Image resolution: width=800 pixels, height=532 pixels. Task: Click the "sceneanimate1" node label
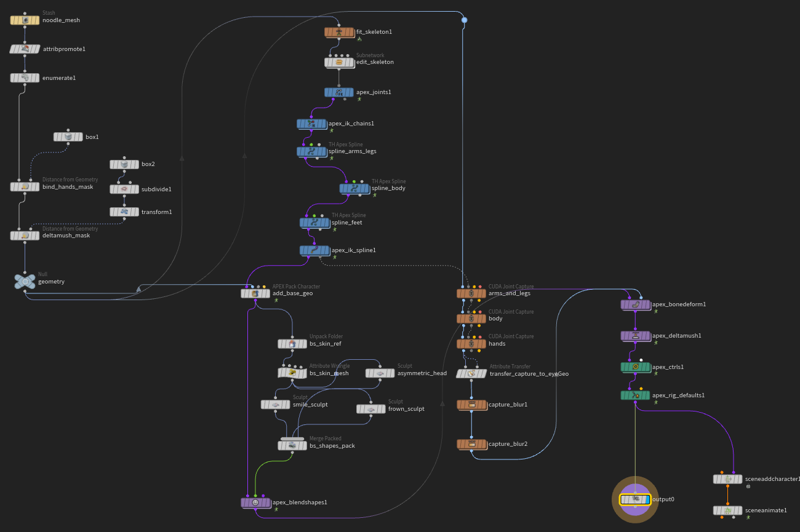pos(766,510)
